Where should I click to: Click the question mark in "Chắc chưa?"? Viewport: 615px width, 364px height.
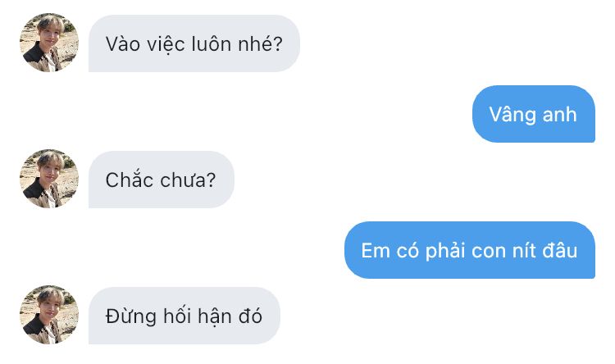[x=211, y=180]
